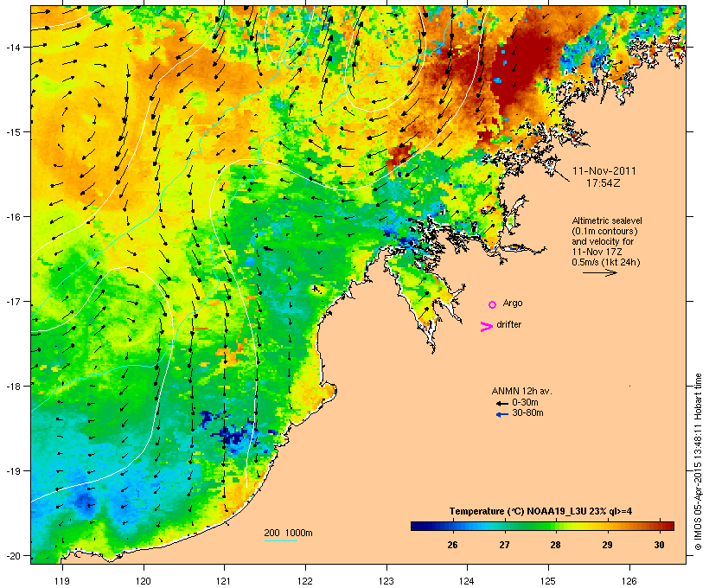Click latitude axis label -18

(12, 387)
